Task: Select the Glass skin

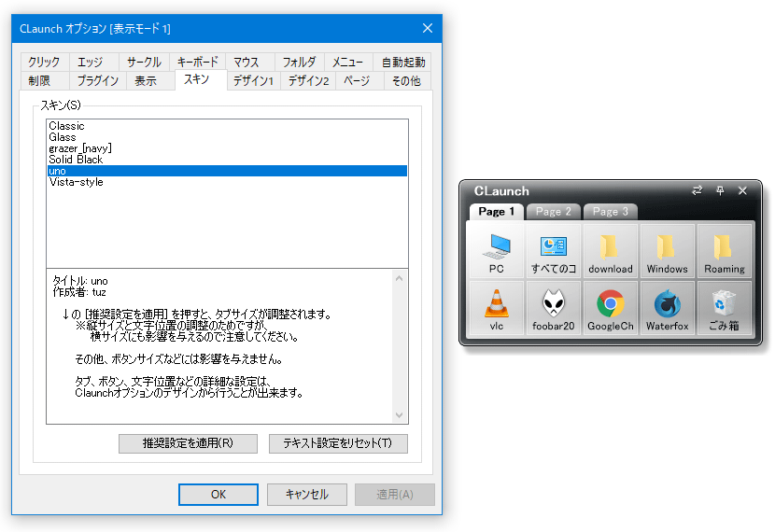Action: 227,137
